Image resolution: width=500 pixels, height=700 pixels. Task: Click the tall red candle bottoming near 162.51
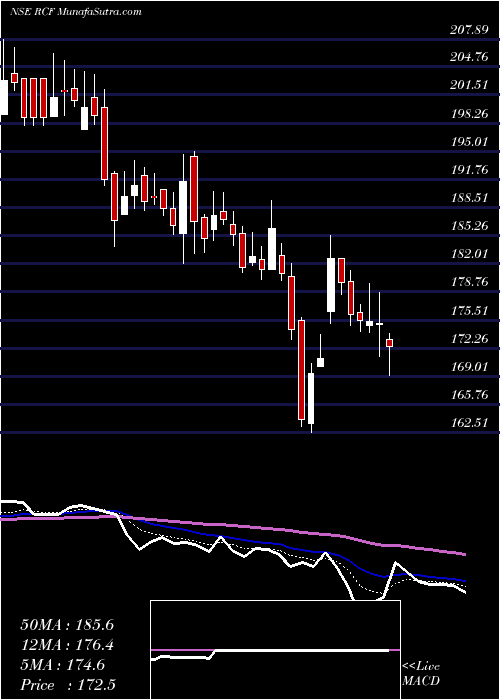coord(302,370)
